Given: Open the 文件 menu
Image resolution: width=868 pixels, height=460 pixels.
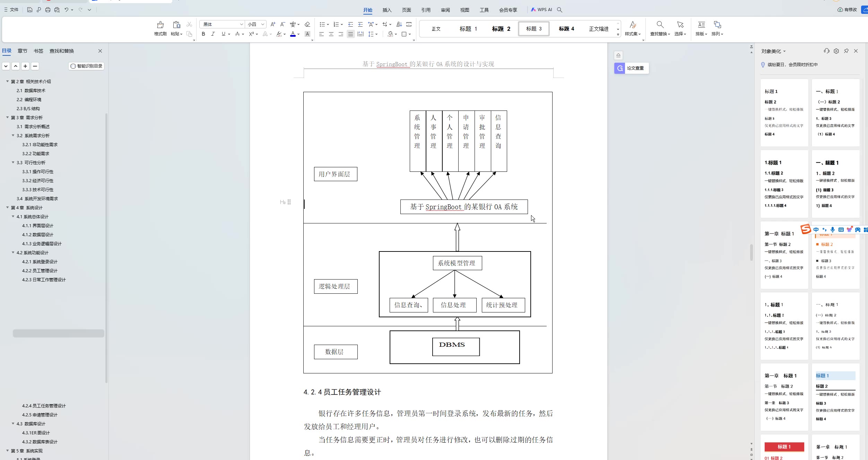Looking at the screenshot, I should (11, 10).
